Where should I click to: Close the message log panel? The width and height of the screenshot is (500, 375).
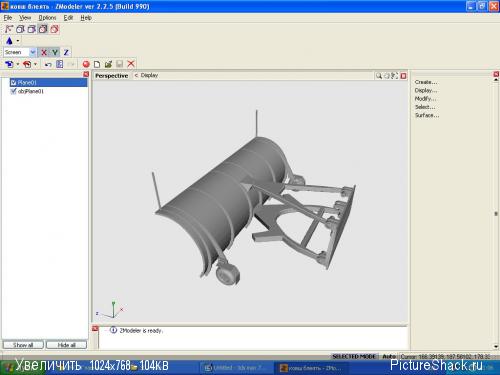[x=95, y=329]
